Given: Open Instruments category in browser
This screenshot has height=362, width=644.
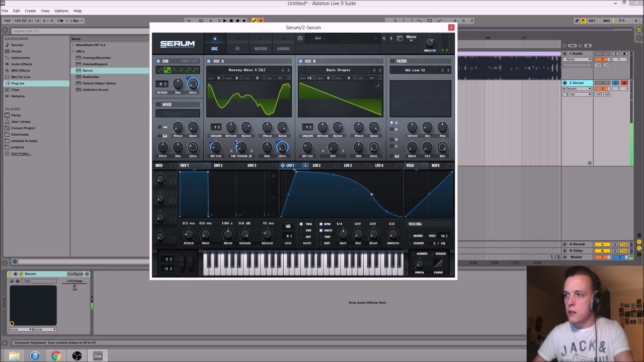Looking at the screenshot, I should (x=21, y=58).
